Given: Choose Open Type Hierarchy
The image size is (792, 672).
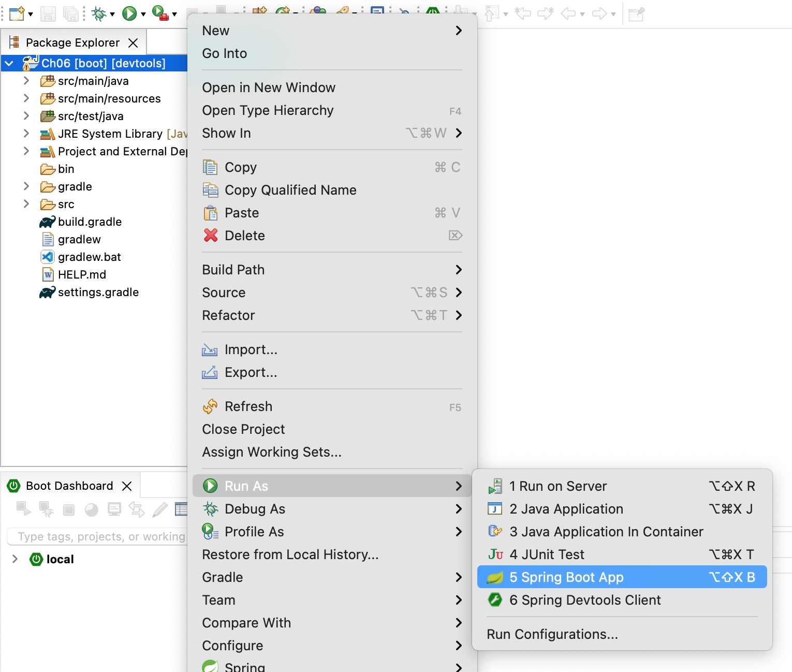Looking at the screenshot, I should [332, 110].
